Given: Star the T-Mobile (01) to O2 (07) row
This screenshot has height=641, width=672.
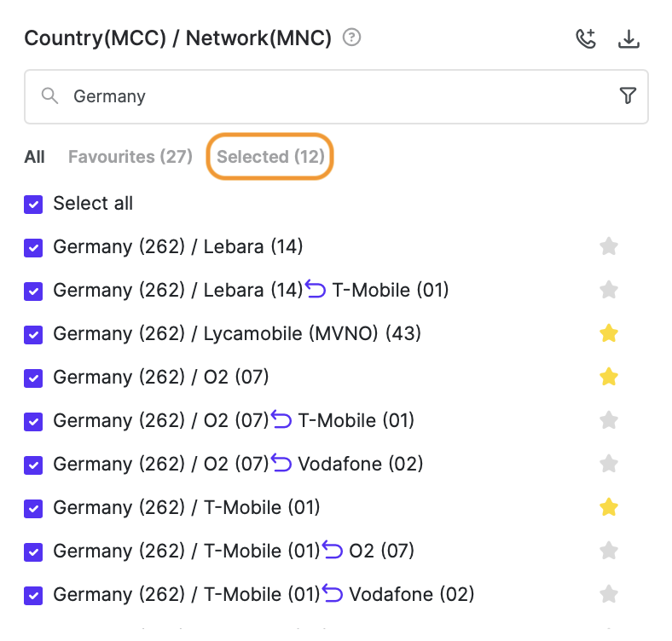Looking at the screenshot, I should point(609,551).
